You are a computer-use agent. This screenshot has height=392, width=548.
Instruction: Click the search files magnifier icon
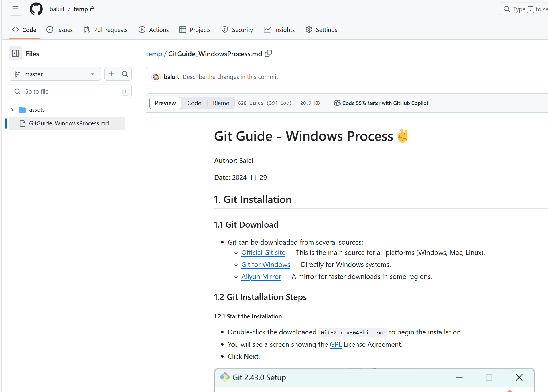[125, 74]
